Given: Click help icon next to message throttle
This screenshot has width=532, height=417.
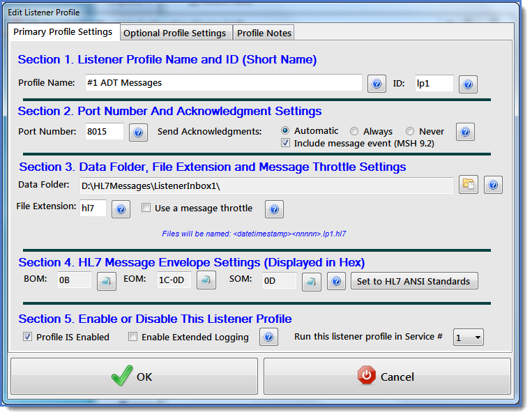Looking at the screenshot, I should [x=274, y=208].
